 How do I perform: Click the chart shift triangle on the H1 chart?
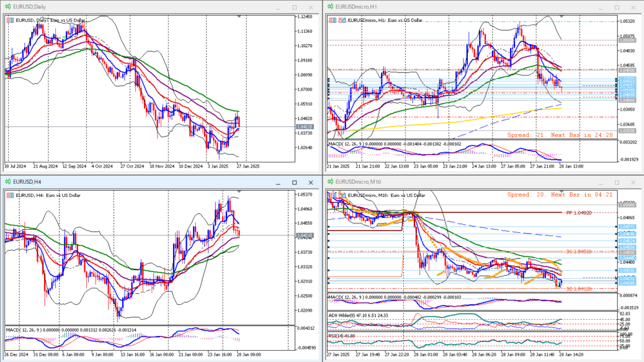(x=562, y=16)
